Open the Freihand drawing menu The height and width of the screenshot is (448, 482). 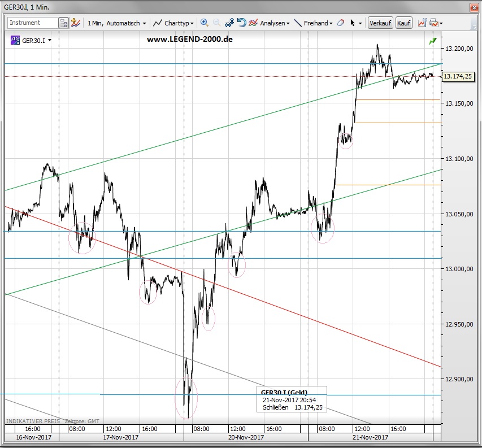pyautogui.click(x=313, y=23)
